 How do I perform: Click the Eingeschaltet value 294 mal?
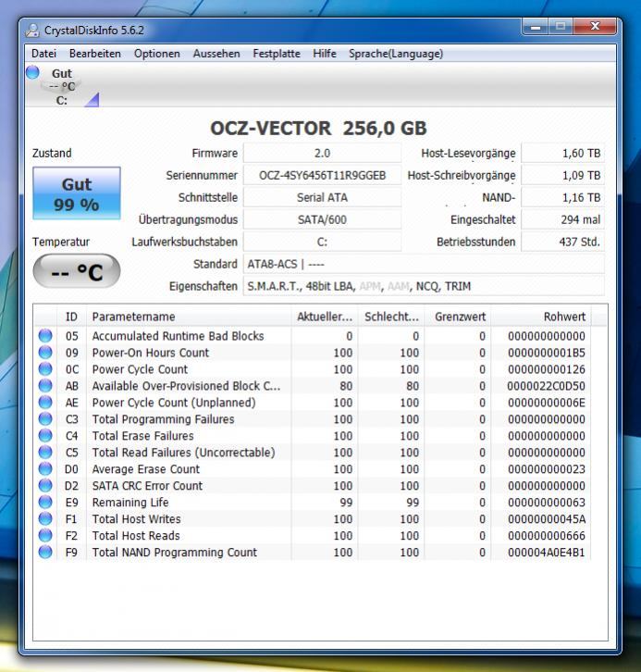point(562,220)
